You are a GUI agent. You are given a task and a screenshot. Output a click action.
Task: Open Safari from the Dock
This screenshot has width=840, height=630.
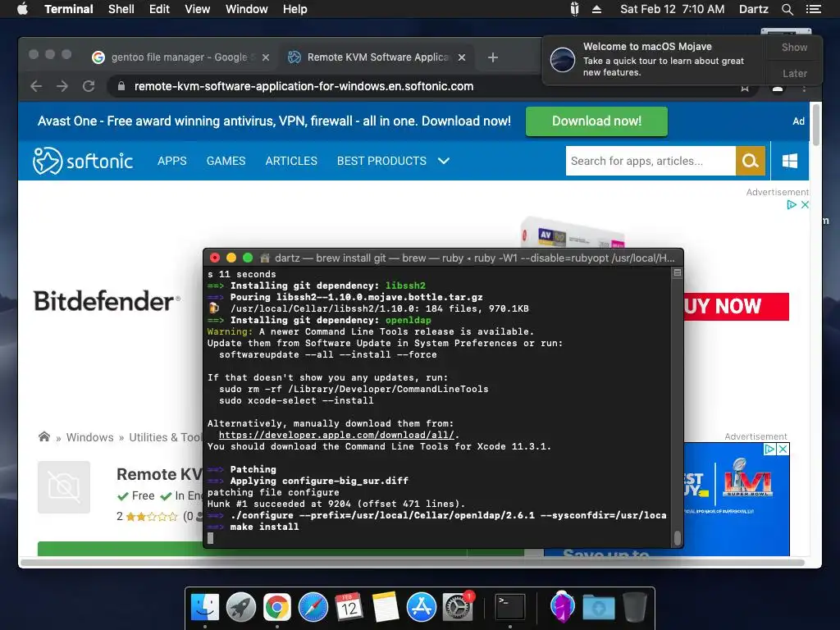313,607
